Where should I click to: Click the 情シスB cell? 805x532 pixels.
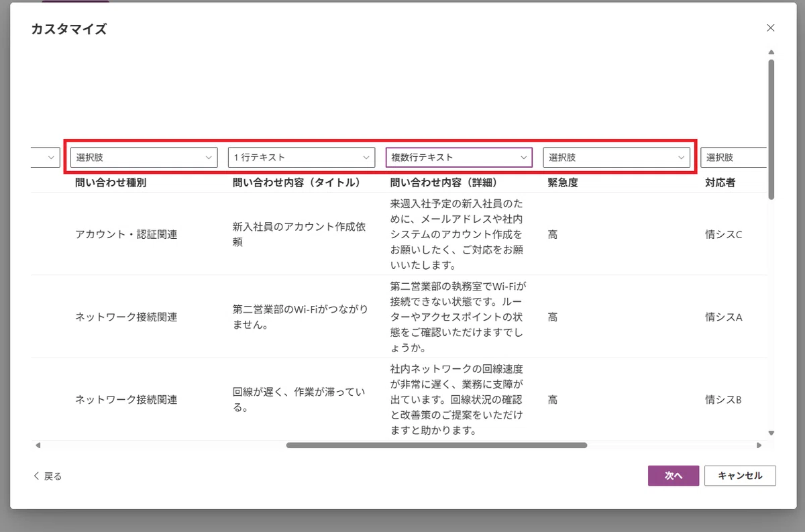point(723,399)
